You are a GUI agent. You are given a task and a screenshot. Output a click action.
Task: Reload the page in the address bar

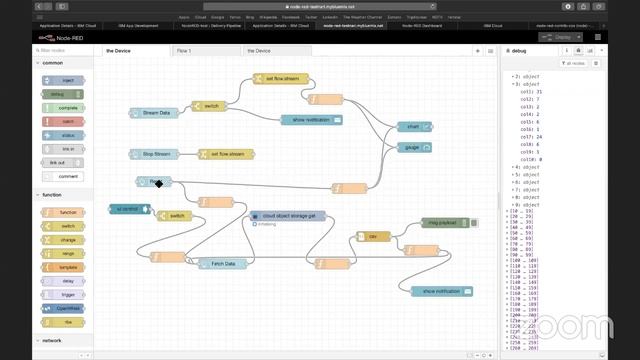tap(432, 6)
